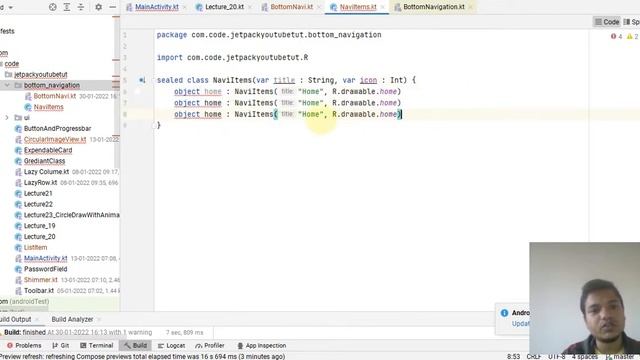Open Lazy Colume.kt file
Image resolution: width=640 pixels, height=360 pixels.
[x=47, y=172]
